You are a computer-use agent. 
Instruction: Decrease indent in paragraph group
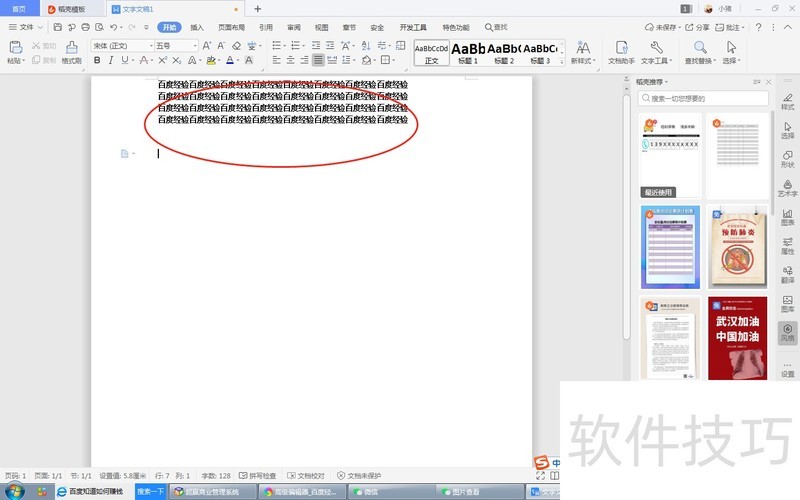point(316,45)
